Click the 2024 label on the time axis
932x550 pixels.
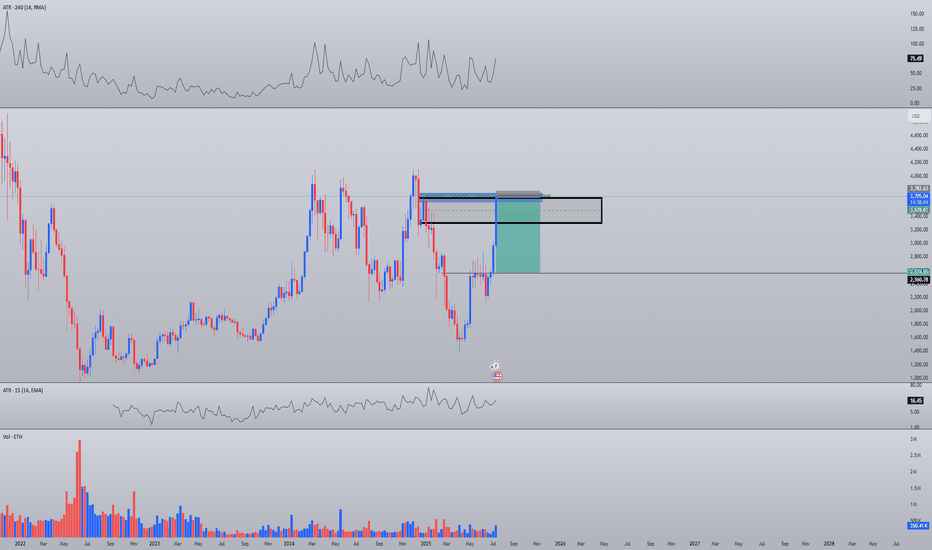point(289,543)
